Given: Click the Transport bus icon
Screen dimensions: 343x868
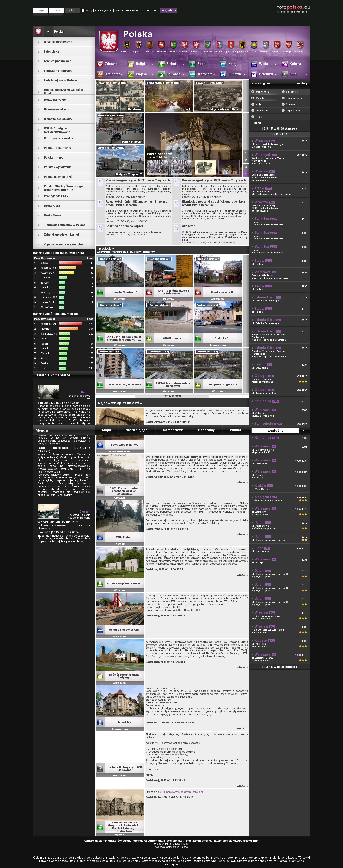Looking at the screenshot, I should [x=192, y=74].
